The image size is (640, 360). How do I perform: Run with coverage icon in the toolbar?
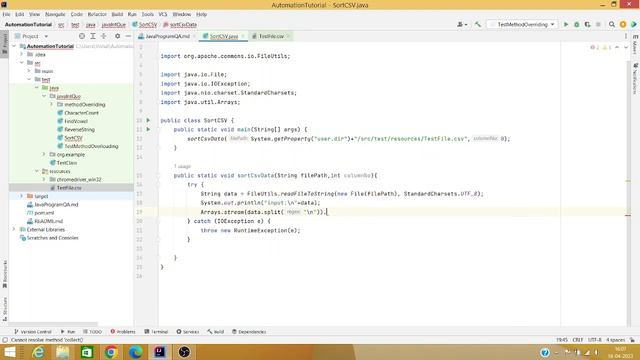(x=587, y=24)
